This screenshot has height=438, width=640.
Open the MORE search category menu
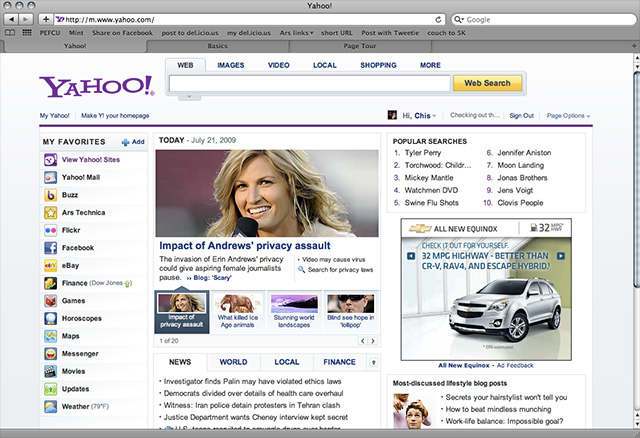430,65
